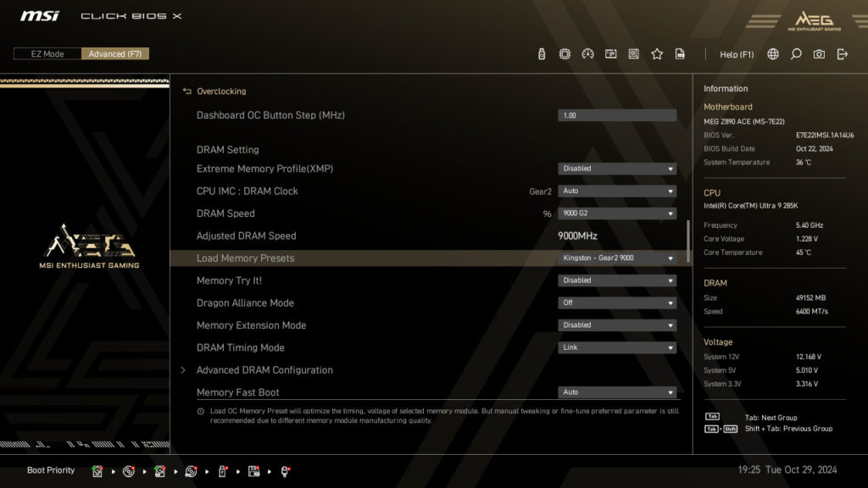868x488 pixels.
Task: Open the Memory Fast Boot dropdown
Action: 617,392
